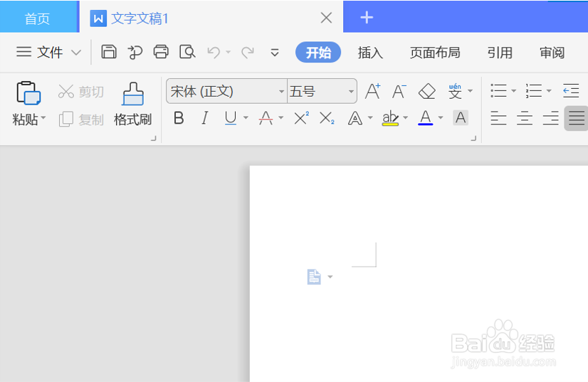Switch to the 开始 ribbon tab

coord(318,52)
